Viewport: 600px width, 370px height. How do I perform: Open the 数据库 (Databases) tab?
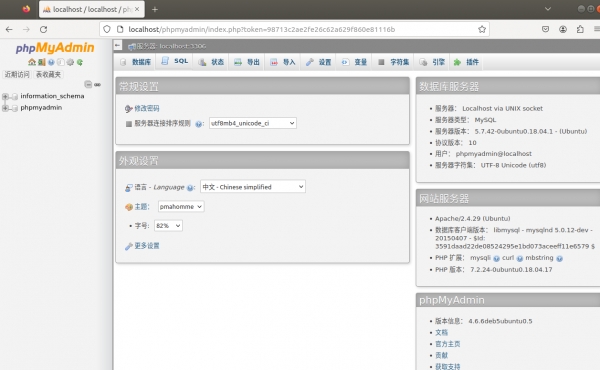[x=136, y=62]
